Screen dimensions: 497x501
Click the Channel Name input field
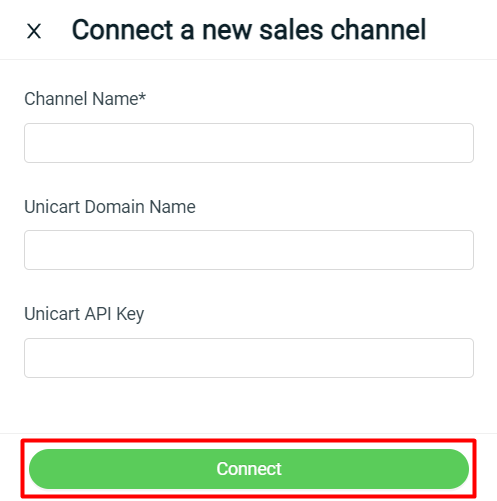pos(249,143)
